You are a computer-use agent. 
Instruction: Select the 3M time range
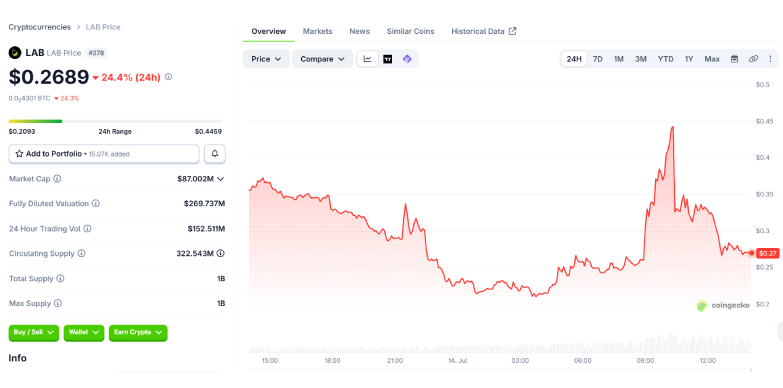(641, 59)
